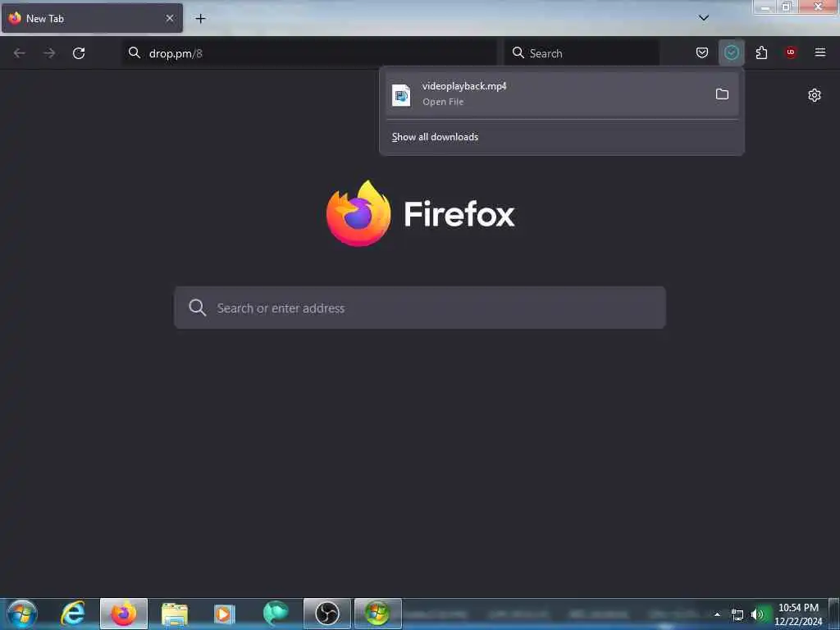Open the new tab personalize gear
Image resolution: width=840 pixels, height=630 pixels.
pos(815,95)
